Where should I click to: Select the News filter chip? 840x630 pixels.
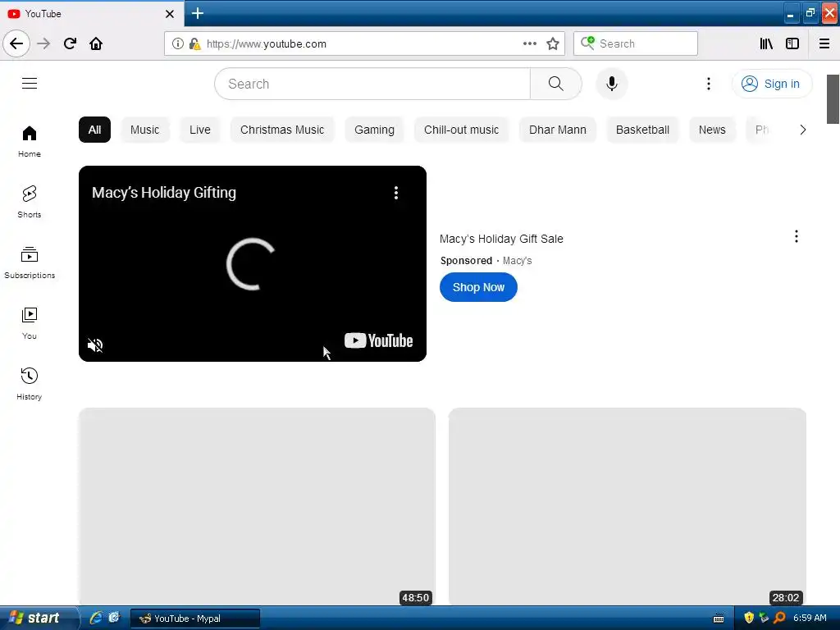coord(711,130)
